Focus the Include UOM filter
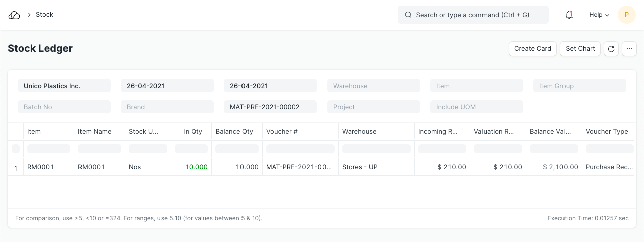The image size is (644, 242). pyautogui.click(x=476, y=107)
